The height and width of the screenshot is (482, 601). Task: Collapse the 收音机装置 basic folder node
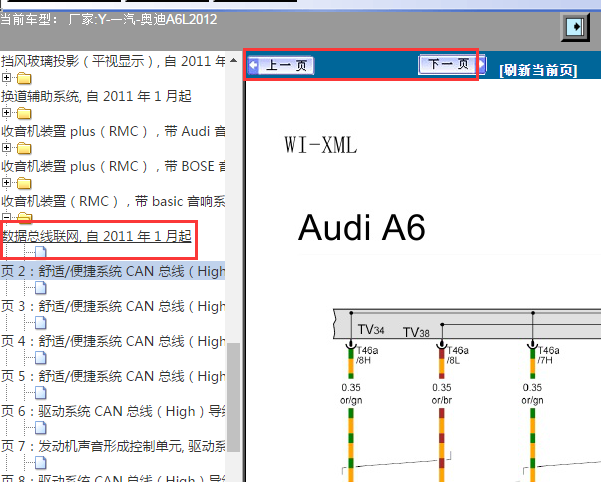6,217
